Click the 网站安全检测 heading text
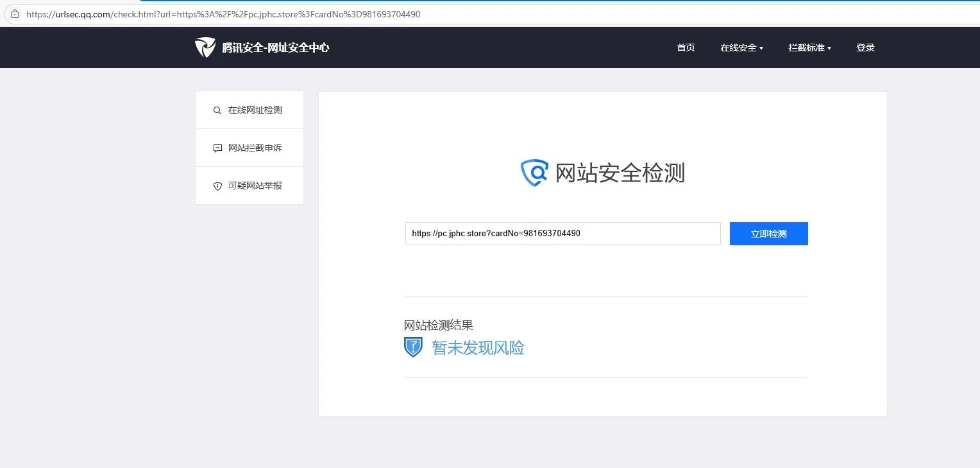The height and width of the screenshot is (468, 980). (620, 173)
